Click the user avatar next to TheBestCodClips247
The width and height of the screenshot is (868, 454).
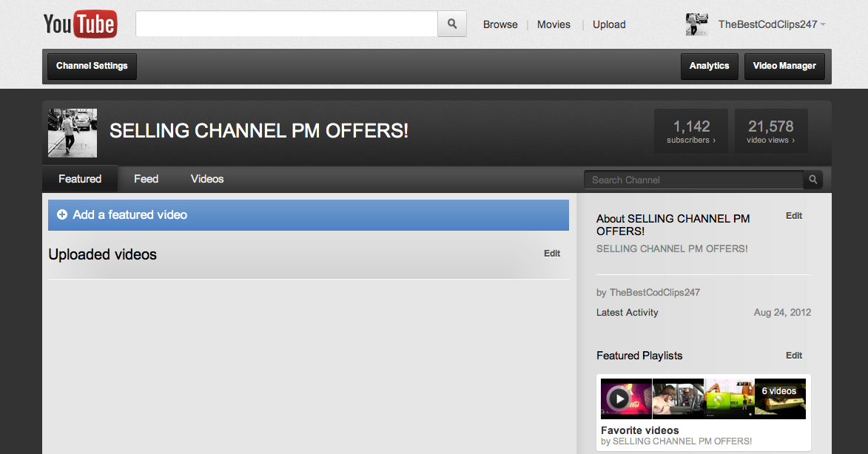(697, 24)
